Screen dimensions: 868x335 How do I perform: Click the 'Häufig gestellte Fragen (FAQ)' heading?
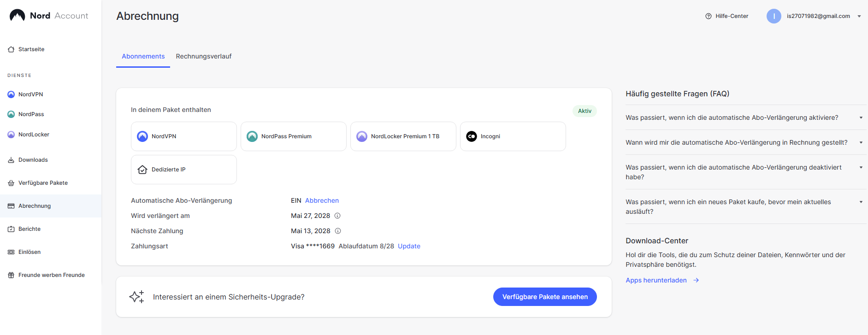(677, 94)
